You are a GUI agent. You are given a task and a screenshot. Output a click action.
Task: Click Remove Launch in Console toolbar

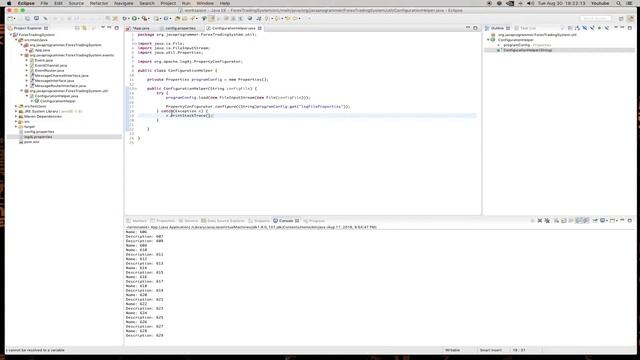pos(540,220)
